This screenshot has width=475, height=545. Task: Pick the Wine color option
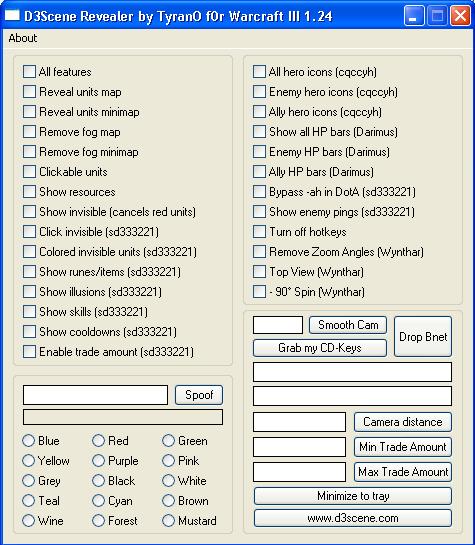28,520
